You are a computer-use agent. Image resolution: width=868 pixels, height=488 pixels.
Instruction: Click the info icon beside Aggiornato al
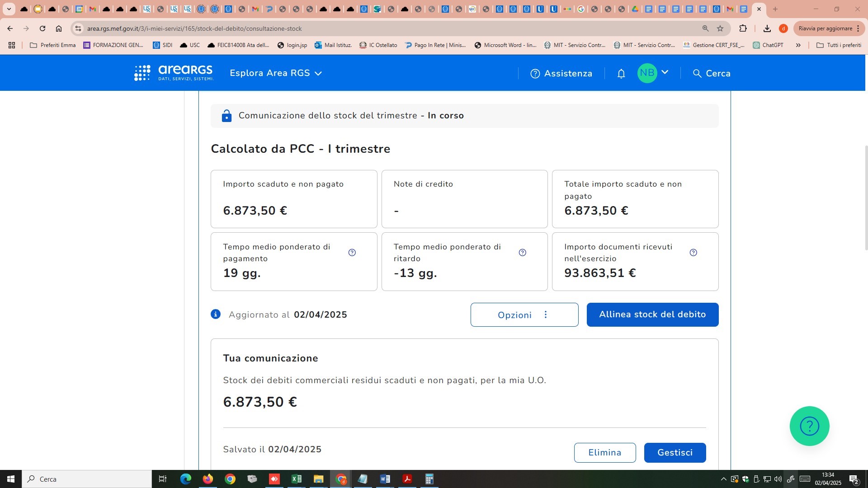coord(216,314)
